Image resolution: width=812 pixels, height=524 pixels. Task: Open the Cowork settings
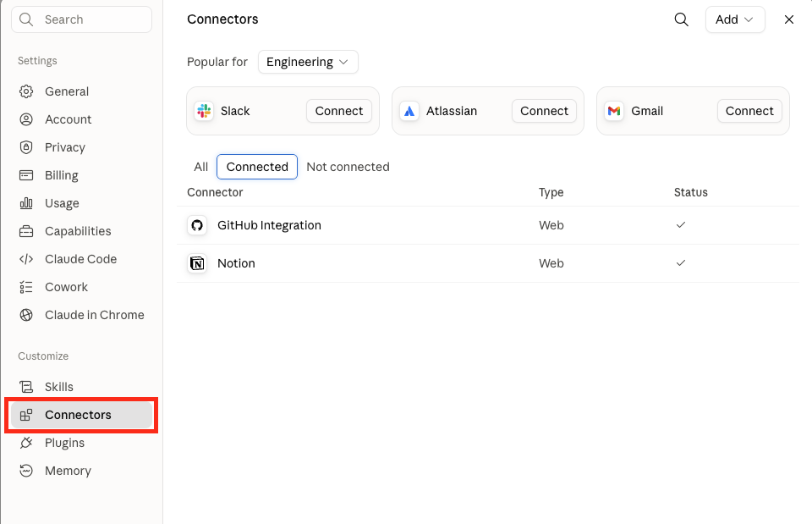pos(81,287)
